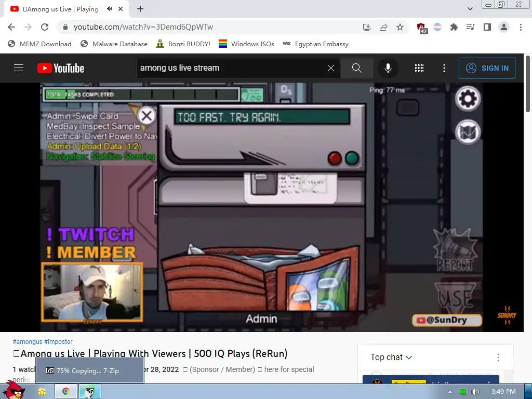Click the YouTube logo to go home
The height and width of the screenshot is (399, 532).
(61, 68)
